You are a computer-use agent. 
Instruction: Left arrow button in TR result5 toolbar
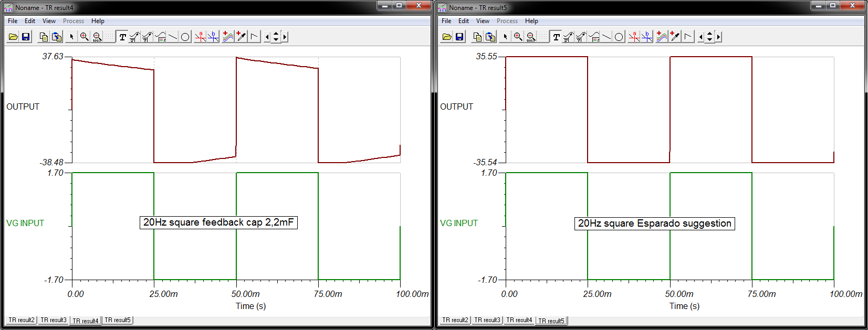pos(701,37)
